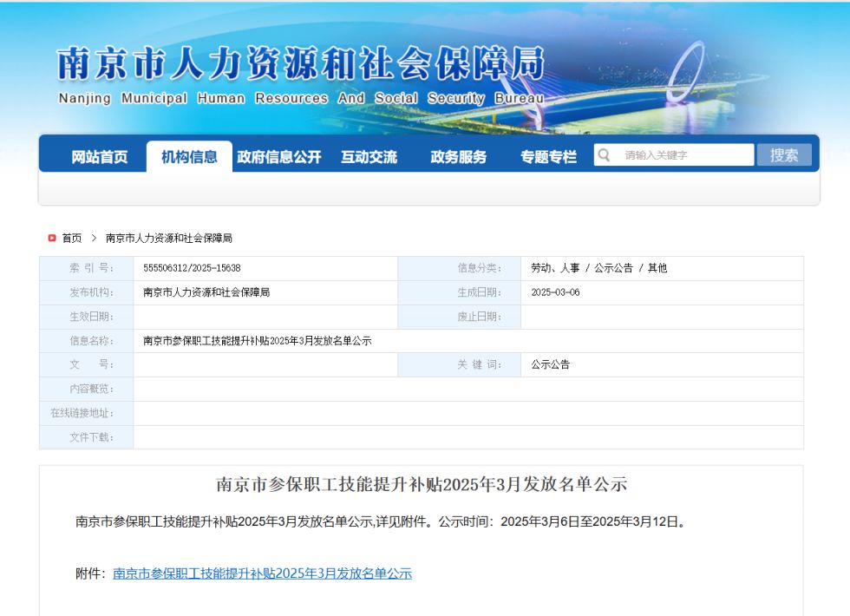Click the article title heading above body text
The height and width of the screenshot is (616, 850).
pos(421,484)
